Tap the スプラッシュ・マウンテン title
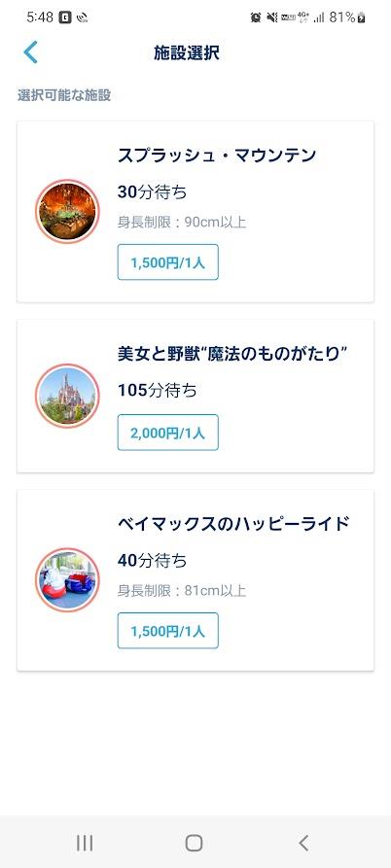The width and height of the screenshot is (391, 868). click(217, 155)
